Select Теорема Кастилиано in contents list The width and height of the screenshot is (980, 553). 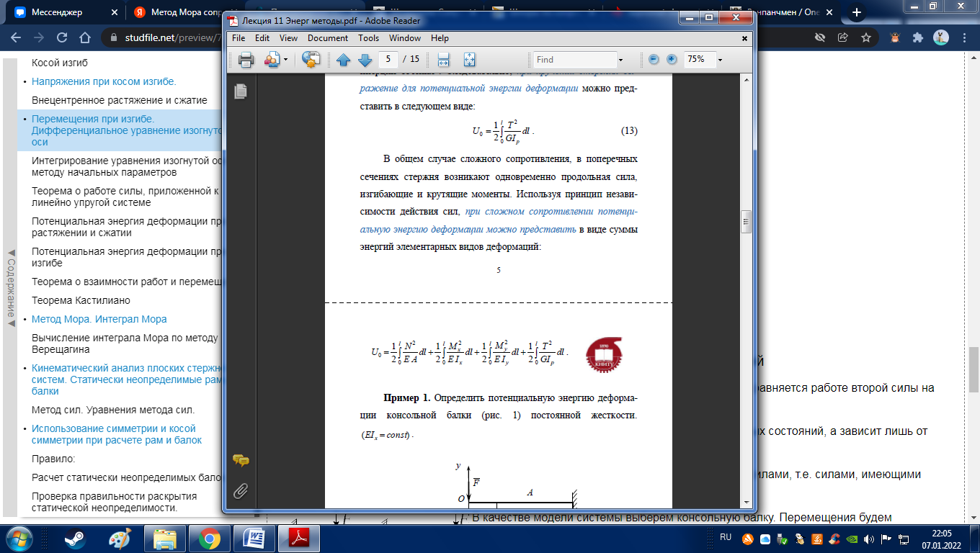click(81, 300)
